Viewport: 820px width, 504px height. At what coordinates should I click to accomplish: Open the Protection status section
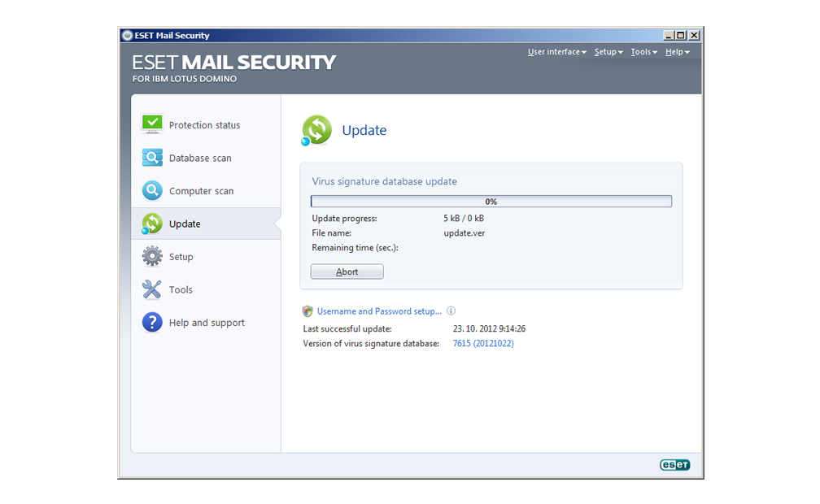206,124
